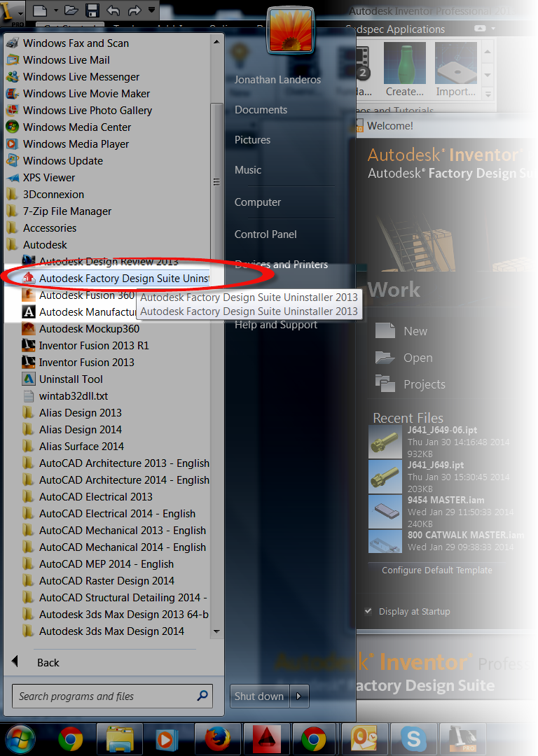Open Outlook from the taskbar
538x756 pixels.
(x=365, y=739)
